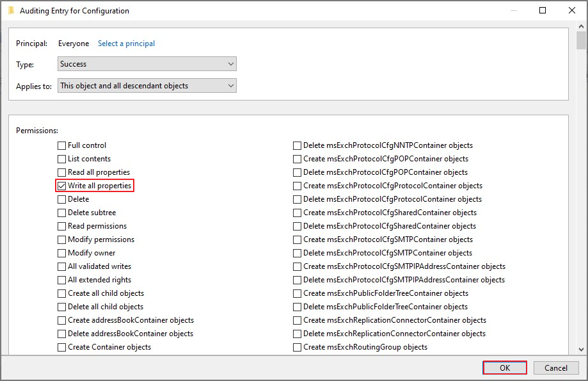The width and height of the screenshot is (588, 381).
Task: Close the Auditing Entry dialog
Action: 572,10
